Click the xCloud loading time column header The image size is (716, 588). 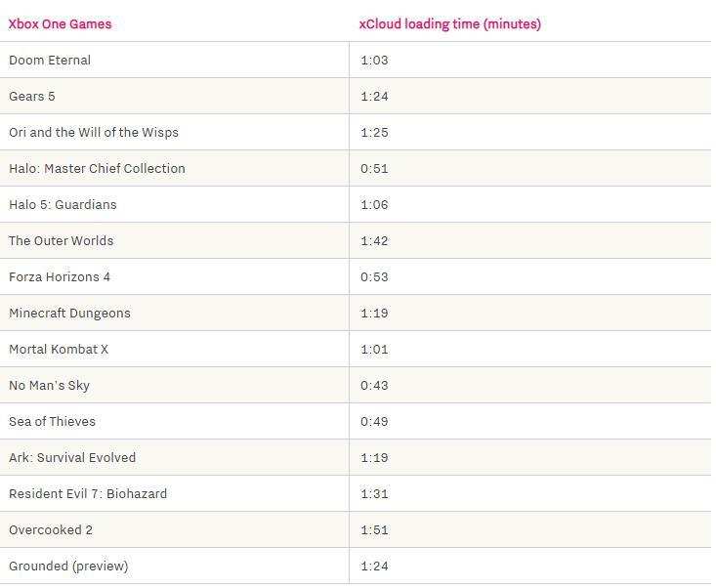(449, 23)
